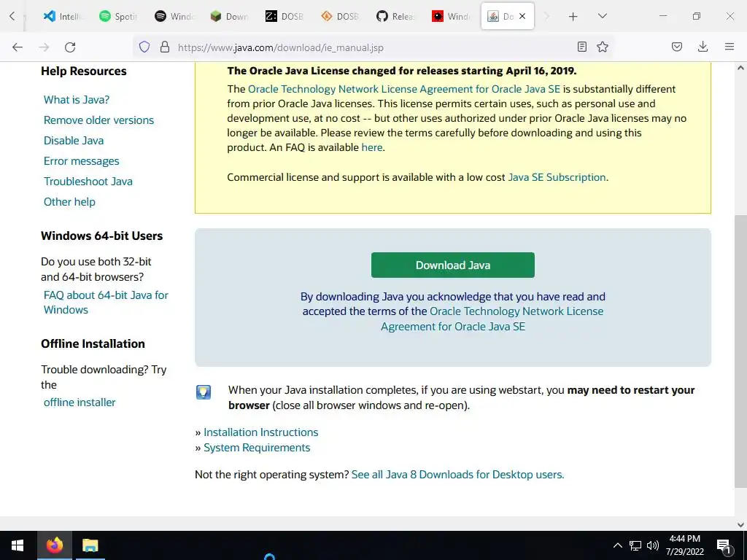Open the Other help link
This screenshot has width=747, height=560.
tap(69, 202)
